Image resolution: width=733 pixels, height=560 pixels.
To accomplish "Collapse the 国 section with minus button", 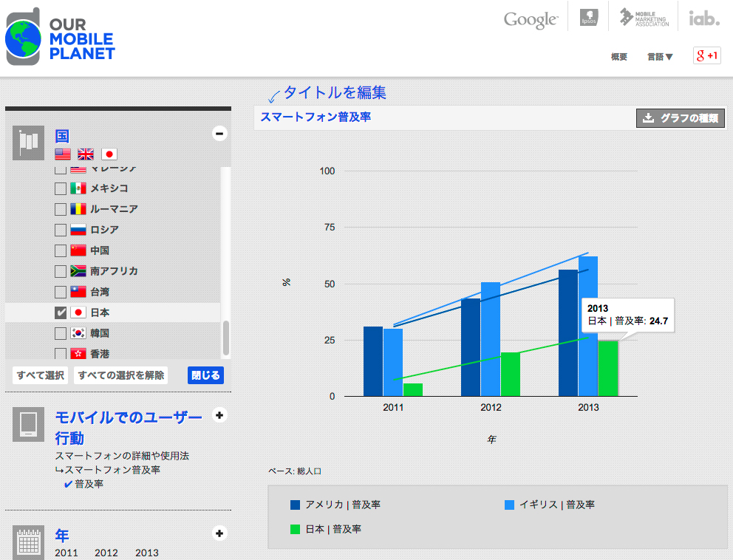I will [x=219, y=133].
